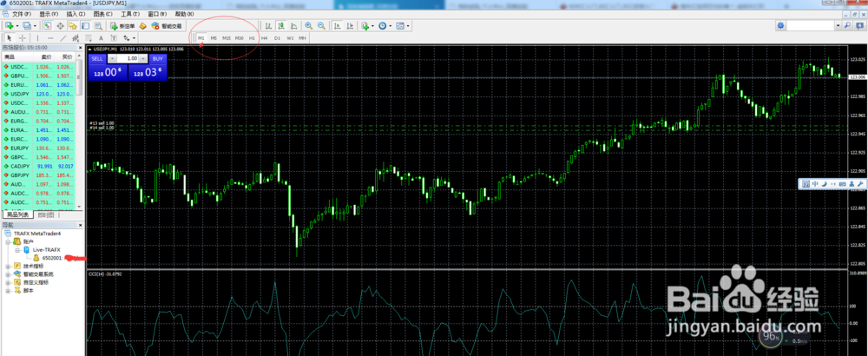Collapse the 账户 accounts tree node

tap(8, 242)
